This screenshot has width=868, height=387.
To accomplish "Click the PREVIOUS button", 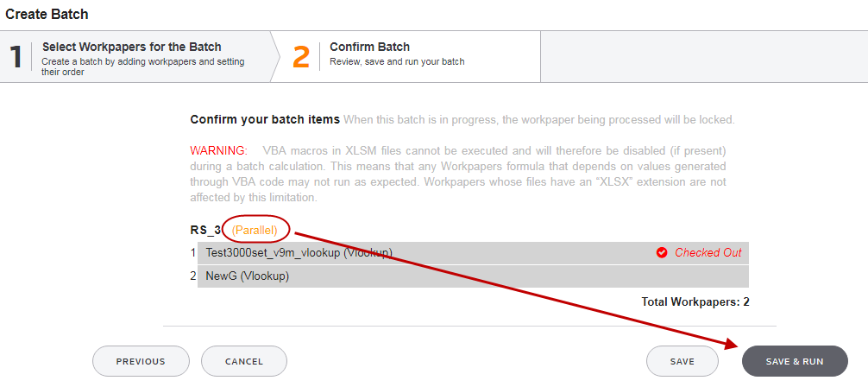I will (x=141, y=361).
